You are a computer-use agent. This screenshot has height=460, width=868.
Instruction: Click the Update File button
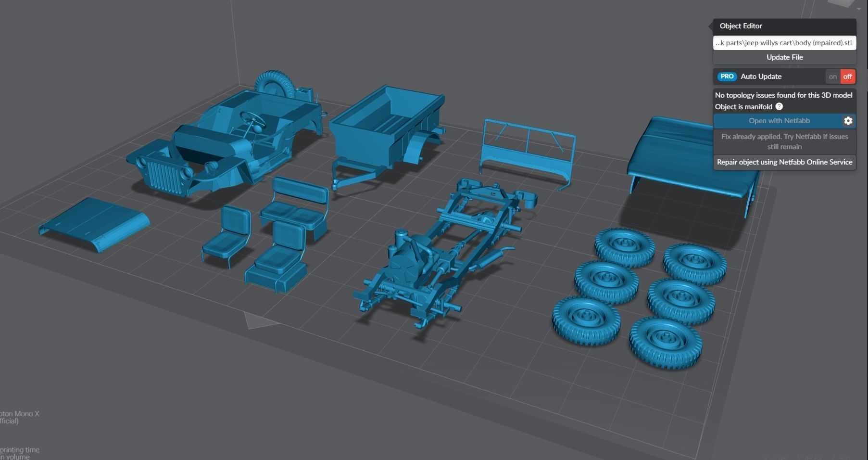pos(784,57)
